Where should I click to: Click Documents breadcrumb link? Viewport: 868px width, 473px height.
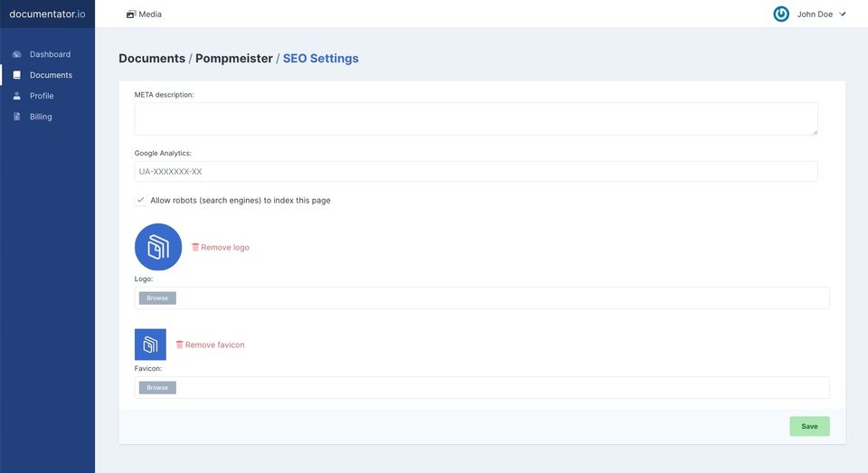(152, 58)
